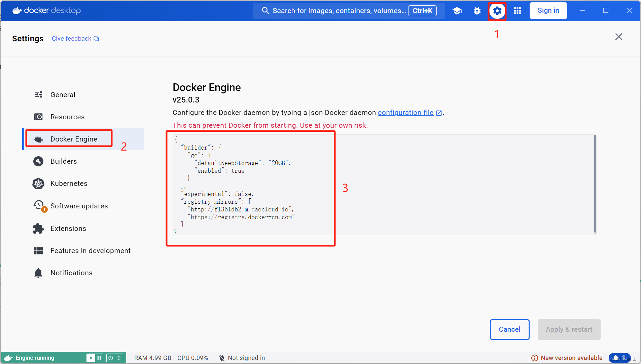The width and height of the screenshot is (641, 364).
Task: Click the Give feedback chat icon
Action: click(96, 39)
